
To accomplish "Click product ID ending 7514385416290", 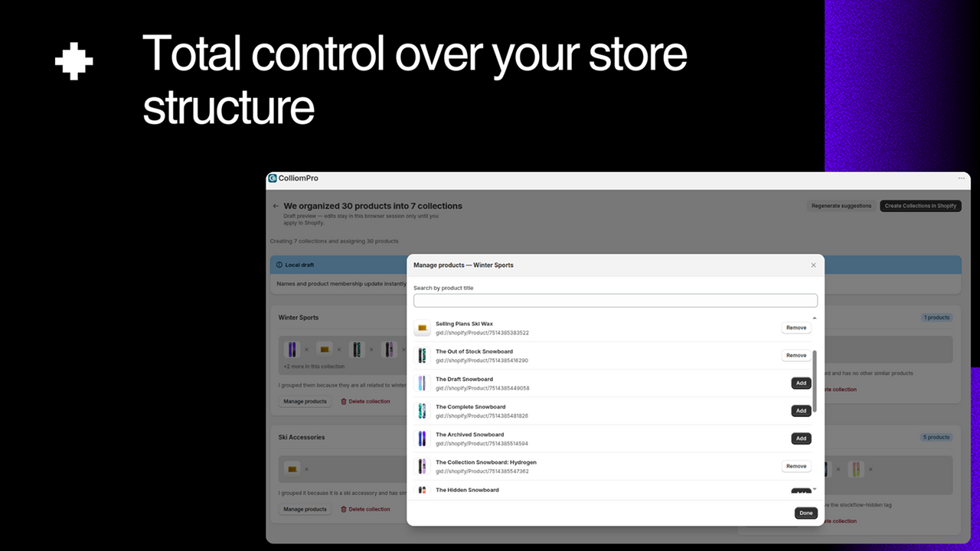I will (x=482, y=360).
